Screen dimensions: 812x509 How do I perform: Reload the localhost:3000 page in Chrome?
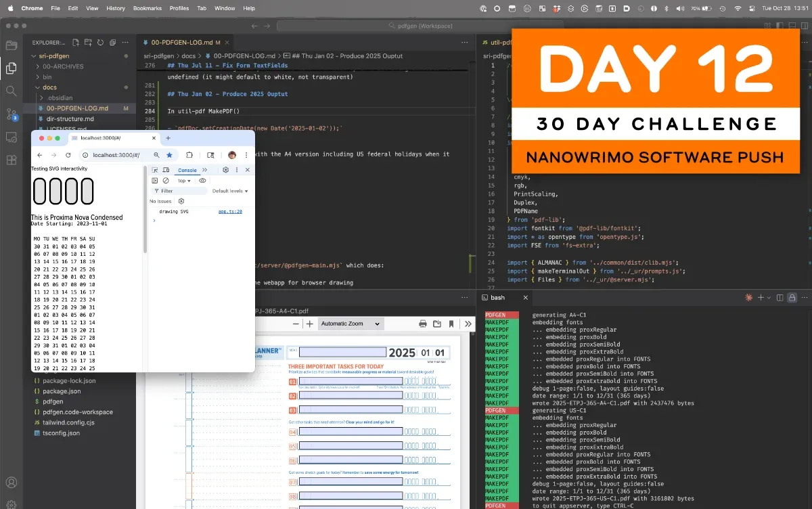point(70,155)
